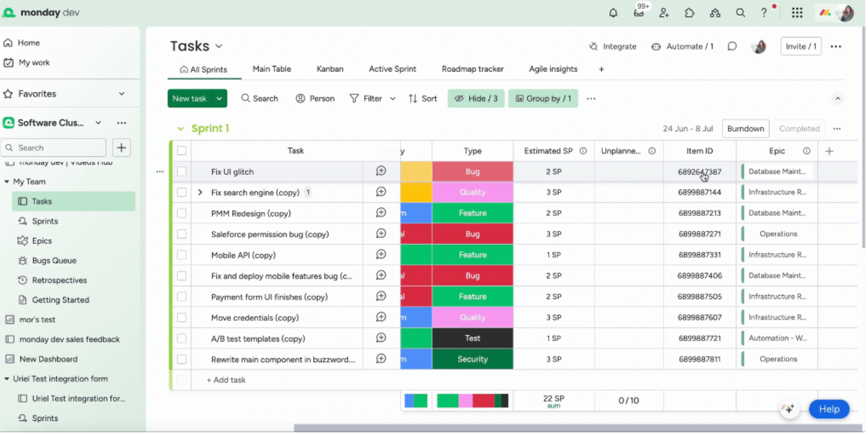The image size is (868, 435).
Task: Switch to the Kanban tab
Action: pos(330,69)
